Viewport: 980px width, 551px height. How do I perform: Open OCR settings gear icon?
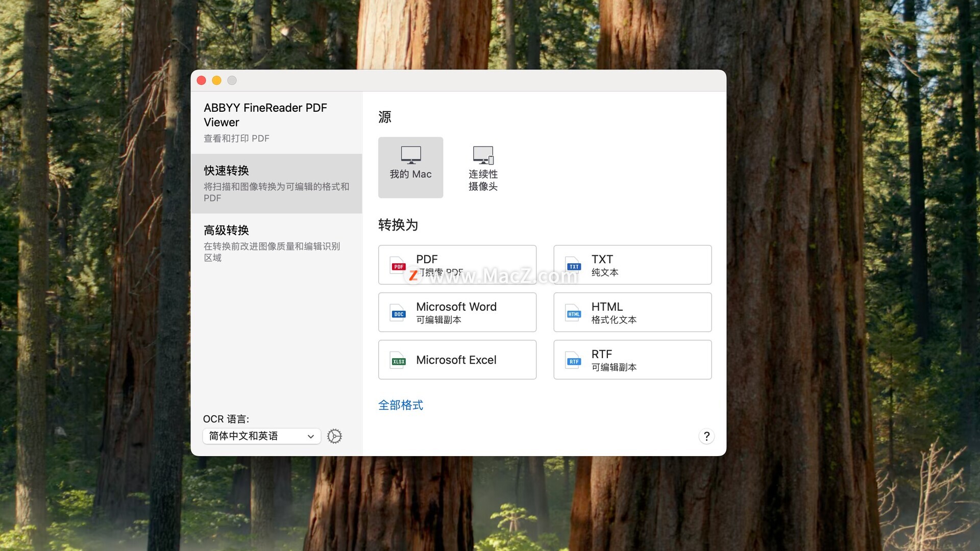coord(334,436)
